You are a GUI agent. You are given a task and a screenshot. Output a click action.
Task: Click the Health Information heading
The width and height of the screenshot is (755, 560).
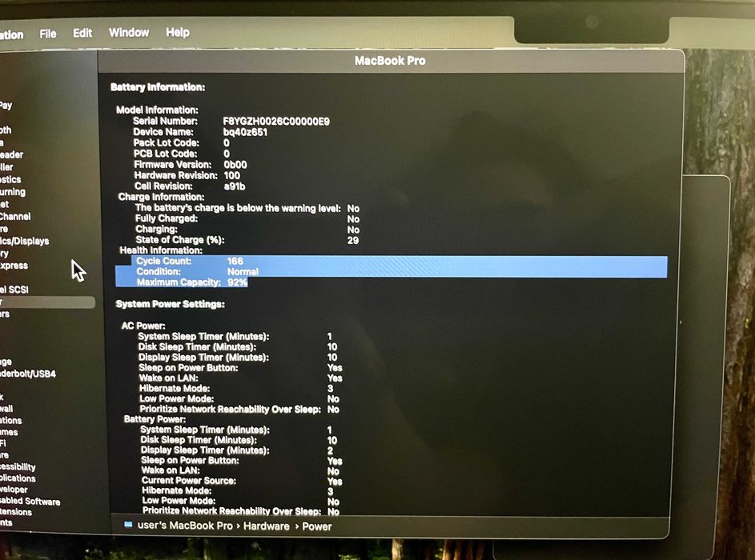(161, 250)
